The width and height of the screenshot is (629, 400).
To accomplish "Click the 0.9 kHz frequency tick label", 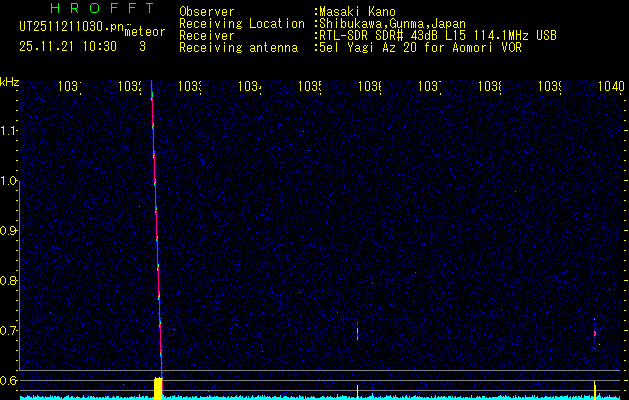I will (x=10, y=231).
